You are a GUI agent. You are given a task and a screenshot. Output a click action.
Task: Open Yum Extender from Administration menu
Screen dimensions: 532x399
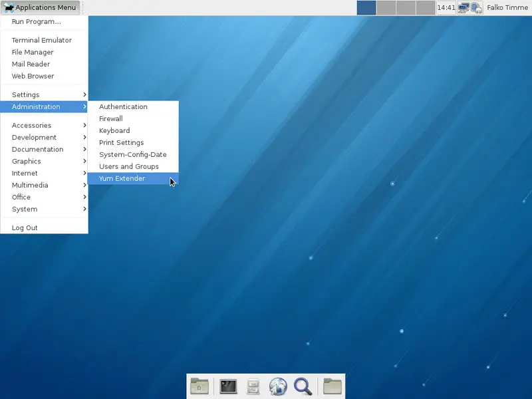(x=122, y=178)
